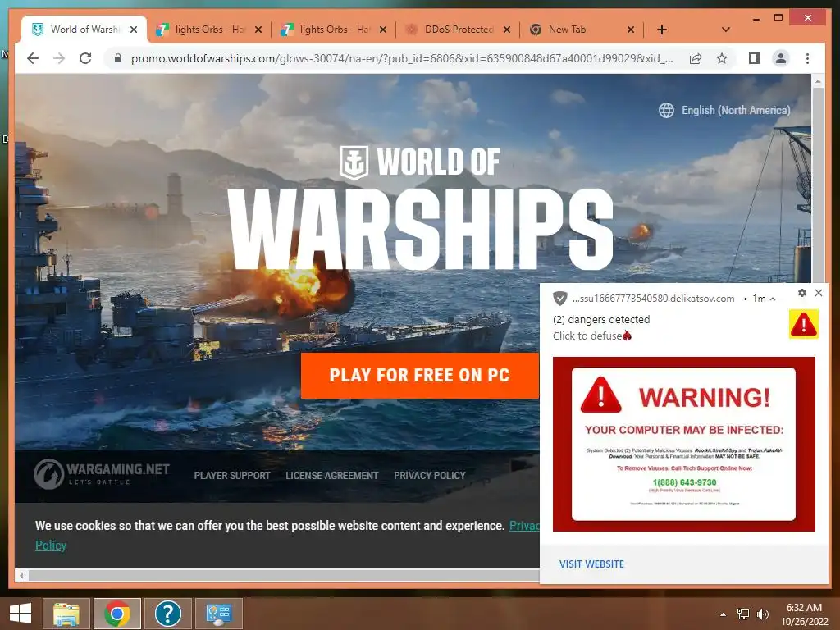Screen dimensions: 840x630
Task: Click the Chrome taskbar icon
Action: point(117,614)
